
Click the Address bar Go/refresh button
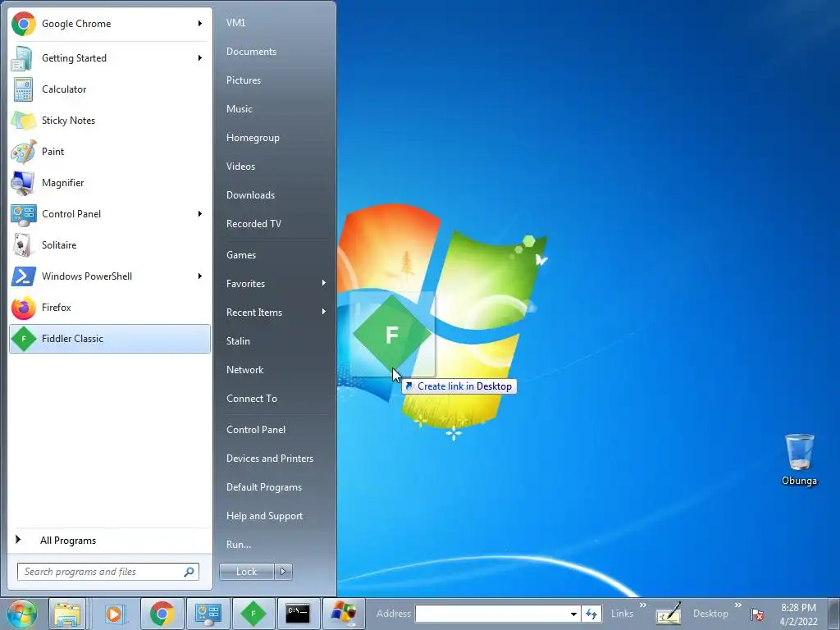591,614
